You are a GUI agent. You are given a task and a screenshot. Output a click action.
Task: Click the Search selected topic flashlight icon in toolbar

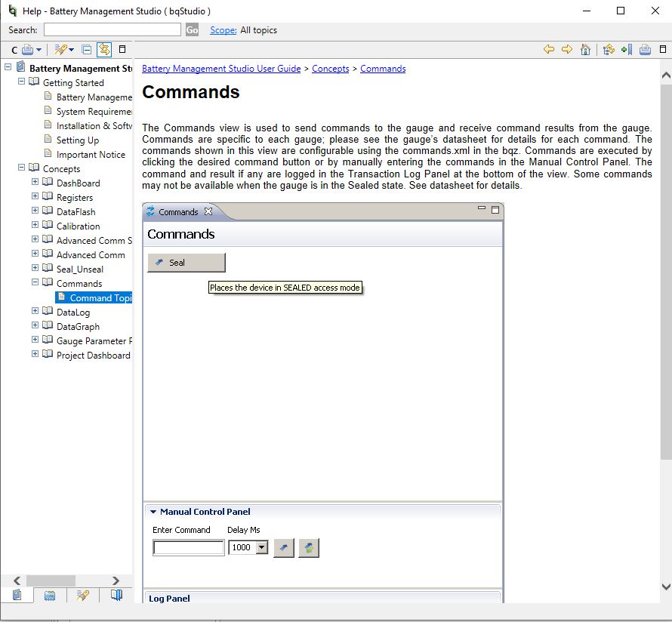click(x=60, y=50)
